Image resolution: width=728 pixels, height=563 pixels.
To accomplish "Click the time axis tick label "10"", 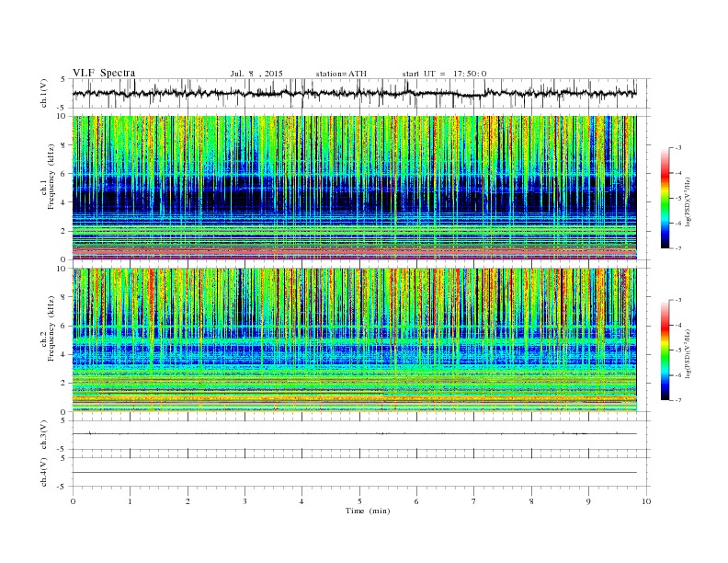I will click(x=646, y=501).
